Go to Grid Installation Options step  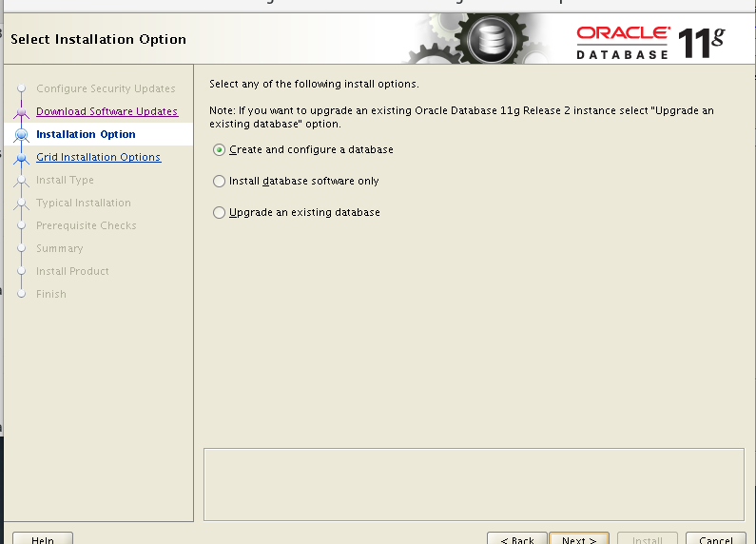click(x=98, y=157)
